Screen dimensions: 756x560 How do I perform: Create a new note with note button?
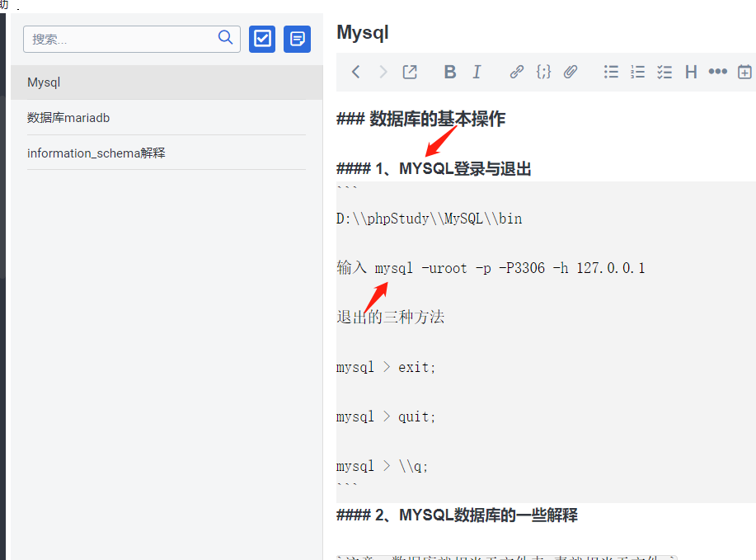(297, 39)
